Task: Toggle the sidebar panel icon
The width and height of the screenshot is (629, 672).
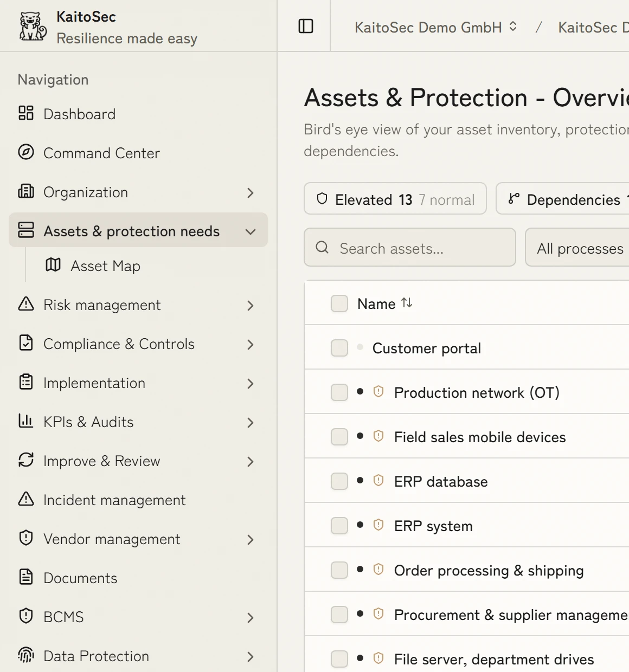Action: click(306, 26)
